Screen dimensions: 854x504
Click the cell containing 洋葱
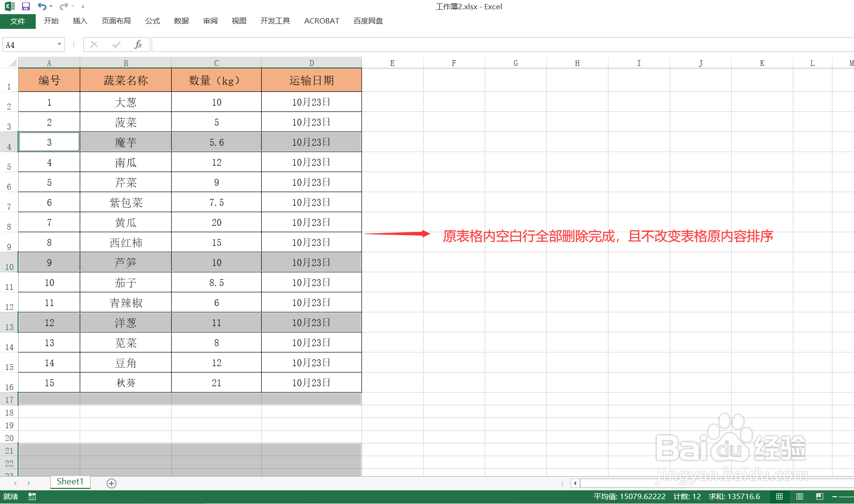point(126,323)
